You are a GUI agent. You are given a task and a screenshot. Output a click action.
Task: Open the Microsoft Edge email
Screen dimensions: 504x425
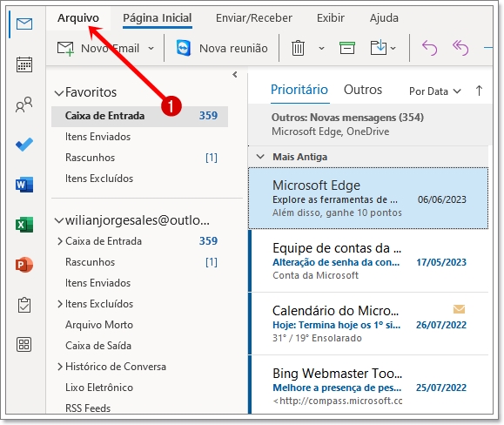point(368,199)
